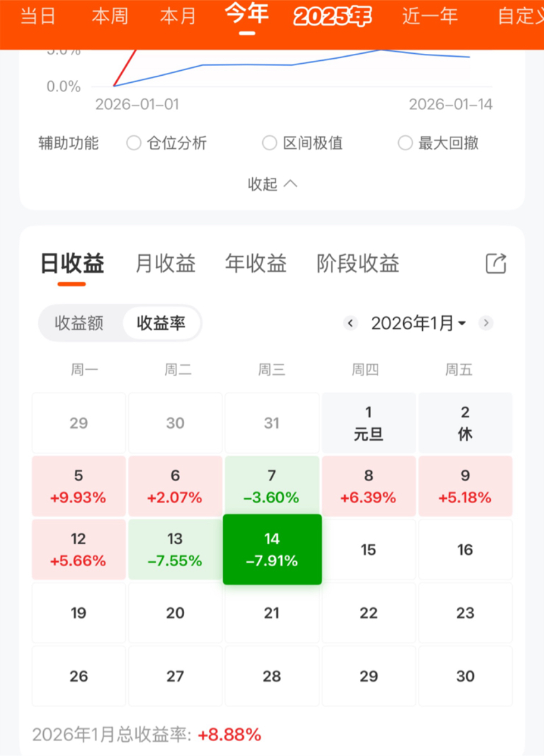Go to previous month with left arrow
Viewport: 544px width, 756px height.
point(351,323)
